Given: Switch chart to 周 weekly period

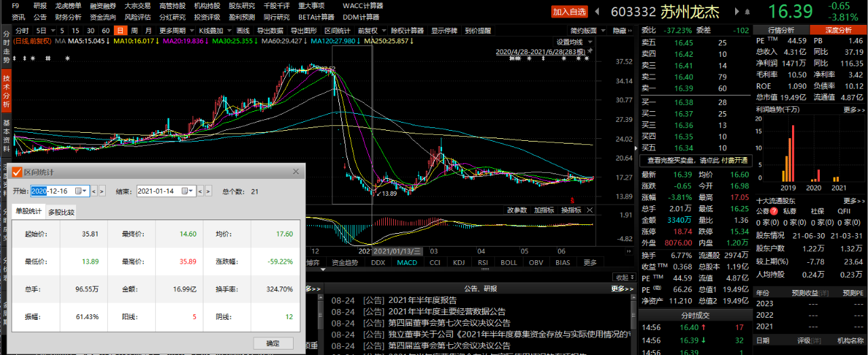Looking at the screenshot, I should pos(134,30).
